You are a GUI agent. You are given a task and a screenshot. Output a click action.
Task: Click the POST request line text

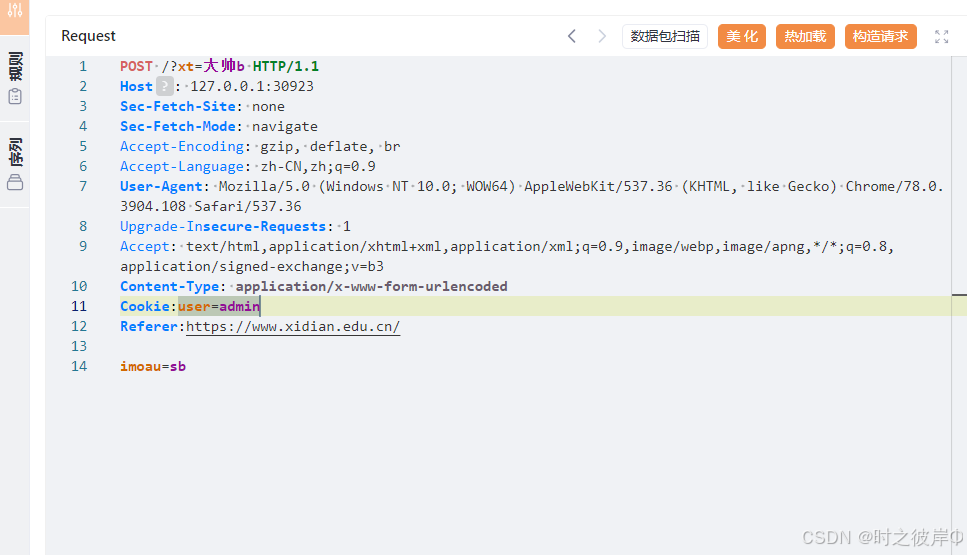click(x=220, y=66)
